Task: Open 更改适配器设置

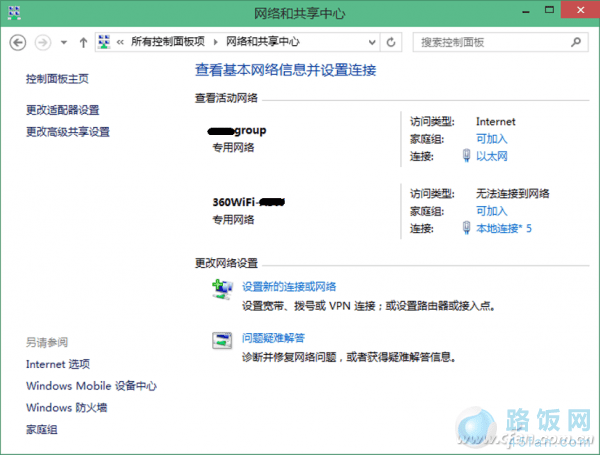Action: [x=62, y=110]
